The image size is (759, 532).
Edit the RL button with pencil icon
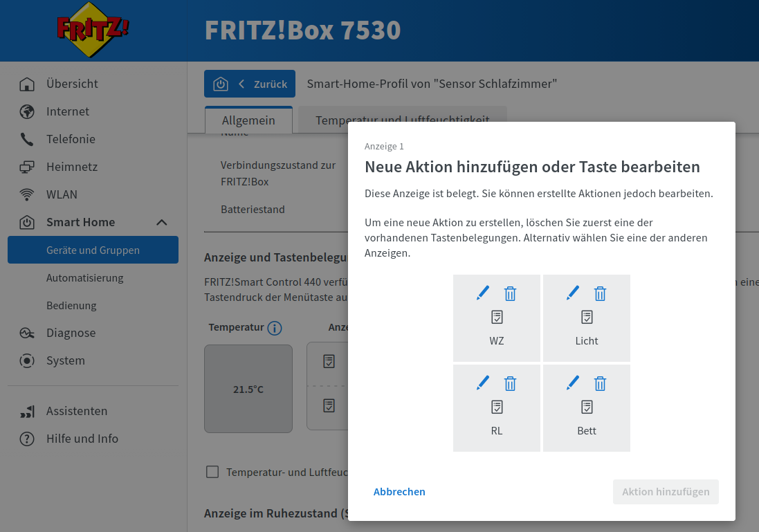[x=483, y=383]
